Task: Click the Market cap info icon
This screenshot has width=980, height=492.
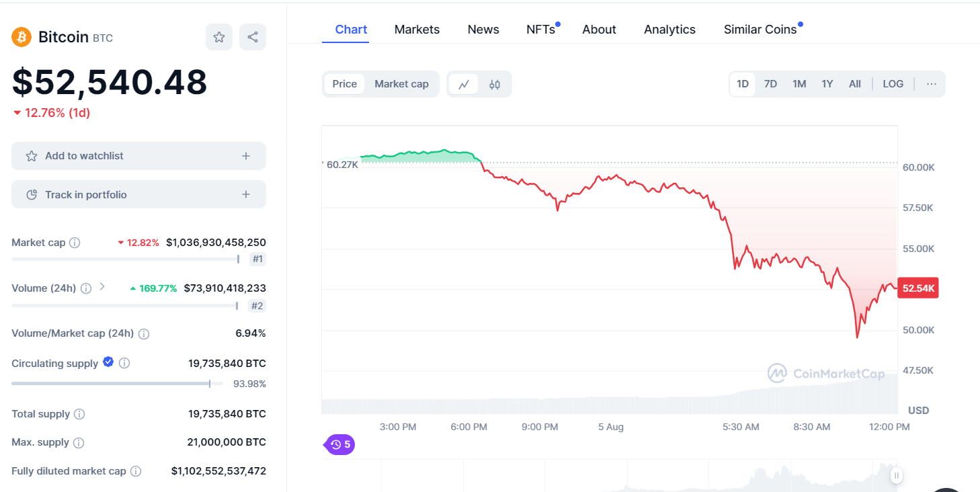Action: [75, 243]
